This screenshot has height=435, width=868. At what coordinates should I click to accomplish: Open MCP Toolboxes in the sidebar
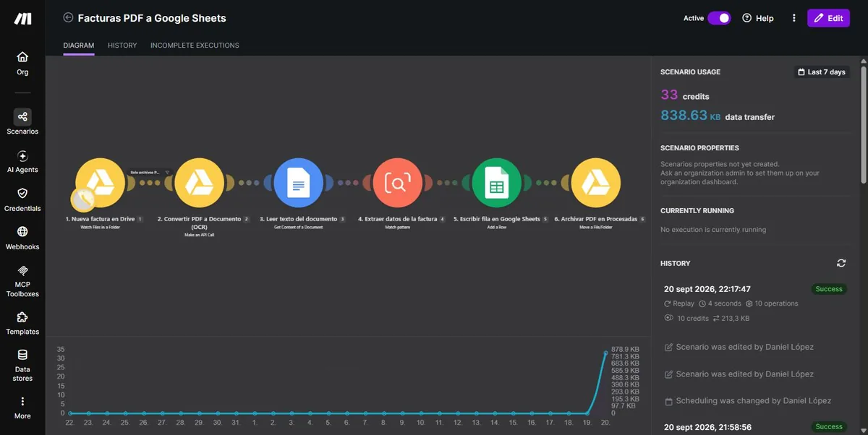[x=22, y=280]
